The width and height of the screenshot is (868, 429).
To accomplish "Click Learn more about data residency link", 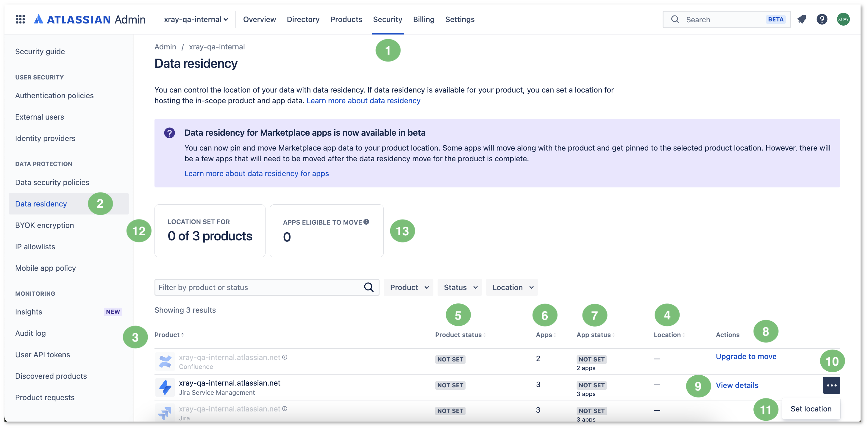I will [x=363, y=101].
